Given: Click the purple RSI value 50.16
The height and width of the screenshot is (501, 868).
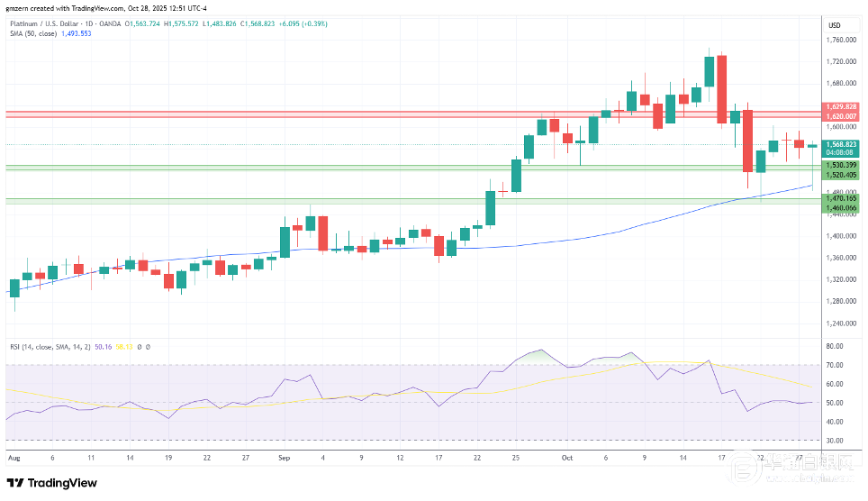Looking at the screenshot, I should 102,346.
